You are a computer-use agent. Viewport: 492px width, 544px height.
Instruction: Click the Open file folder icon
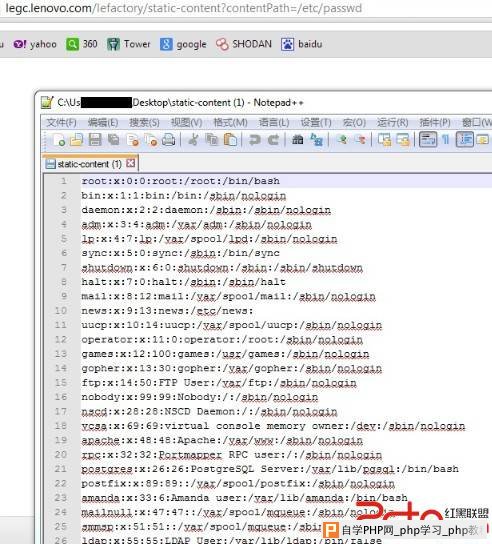(76, 140)
